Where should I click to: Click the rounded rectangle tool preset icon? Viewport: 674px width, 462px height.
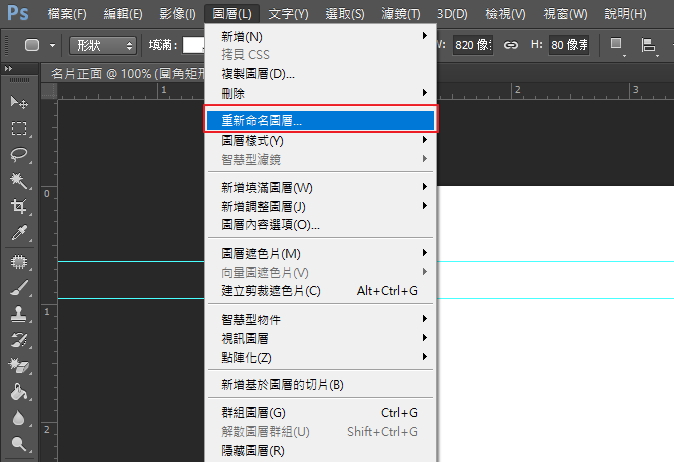[32, 45]
